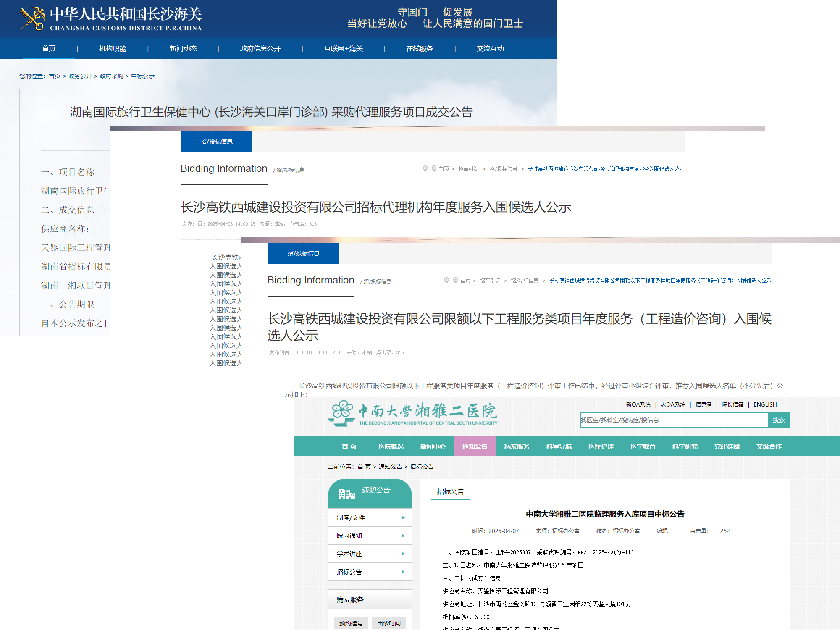Viewport: 840px width, 630px height.
Task: Open 新闻中心 in hospital navigation bar
Action: point(433,446)
